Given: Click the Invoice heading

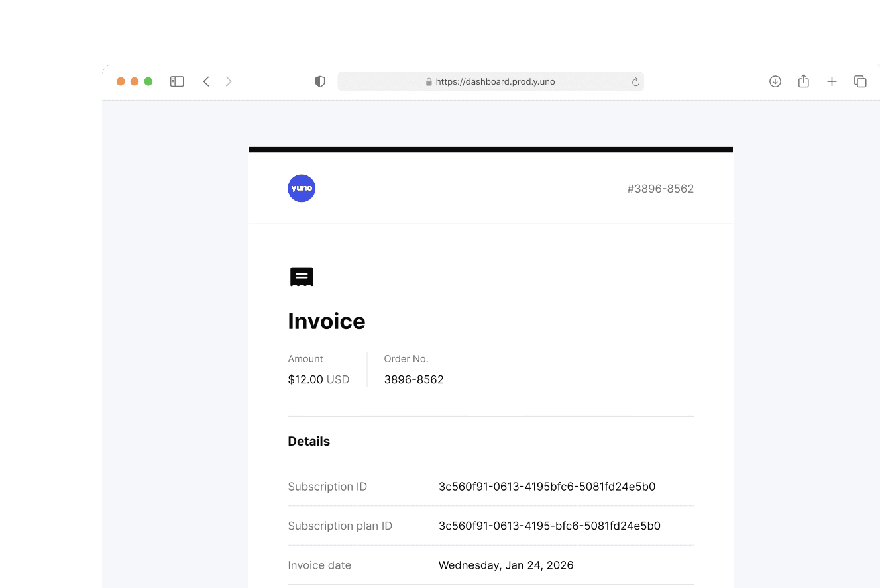Looking at the screenshot, I should 327,321.
